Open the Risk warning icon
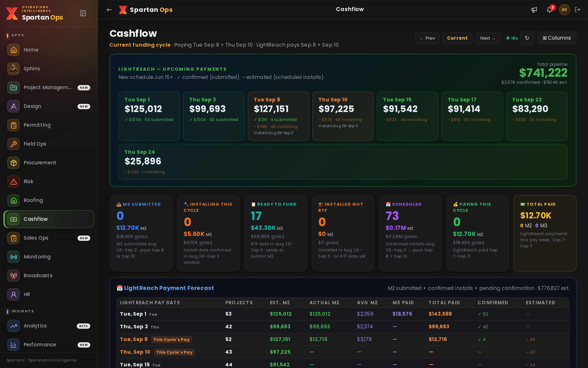The height and width of the screenshot is (368, 588). 14,182
